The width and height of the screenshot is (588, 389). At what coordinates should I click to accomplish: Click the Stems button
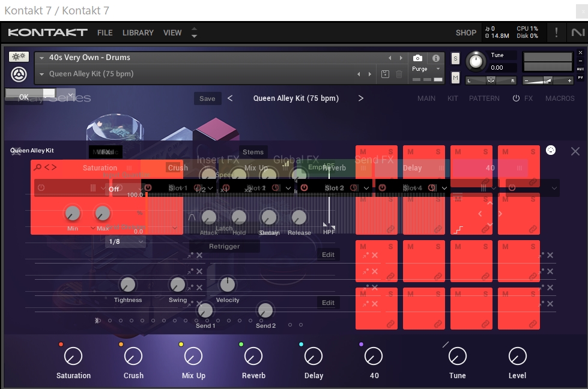click(x=253, y=152)
